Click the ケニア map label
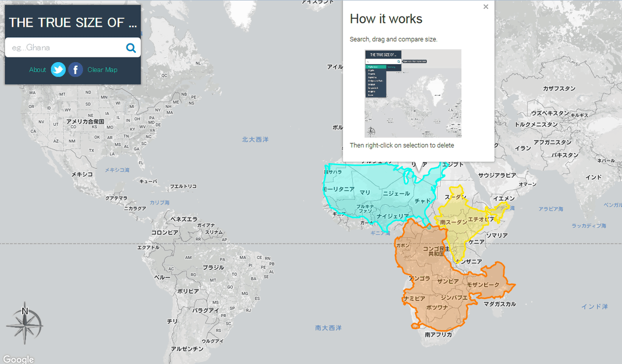 [x=476, y=242]
